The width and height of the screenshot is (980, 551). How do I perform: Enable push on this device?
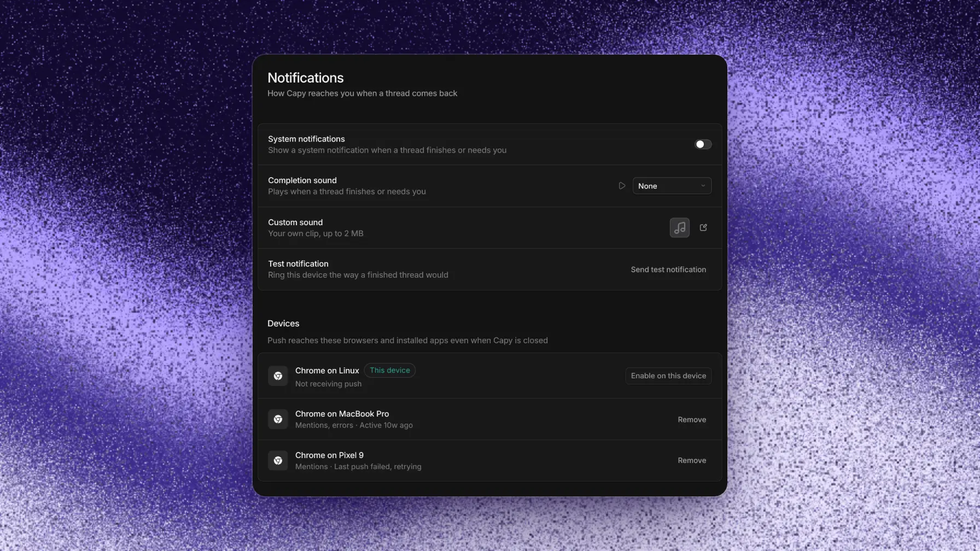(668, 376)
